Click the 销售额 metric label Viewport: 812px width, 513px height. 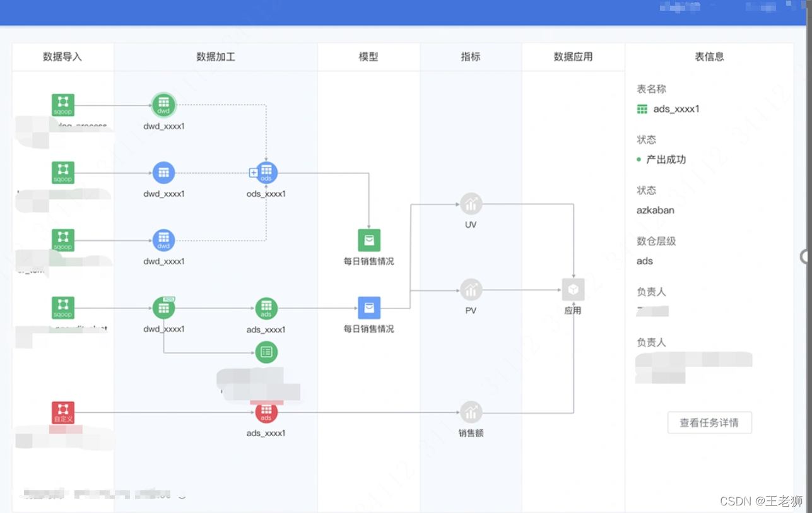(471, 433)
